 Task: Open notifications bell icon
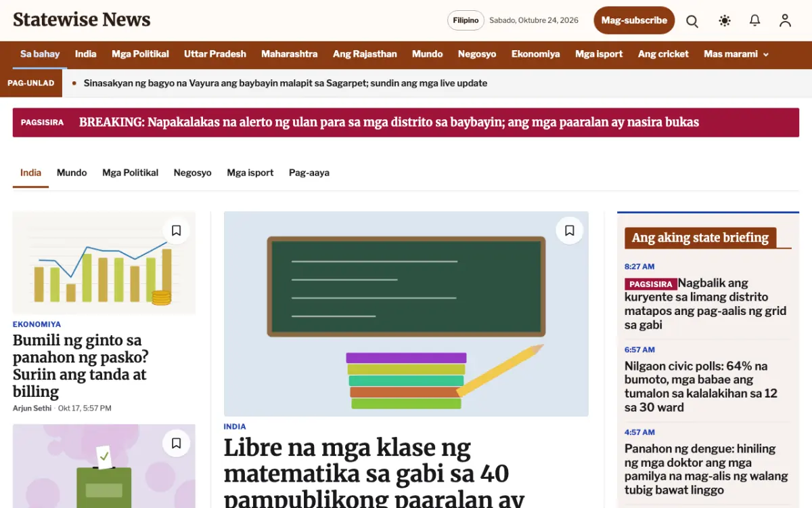755,21
